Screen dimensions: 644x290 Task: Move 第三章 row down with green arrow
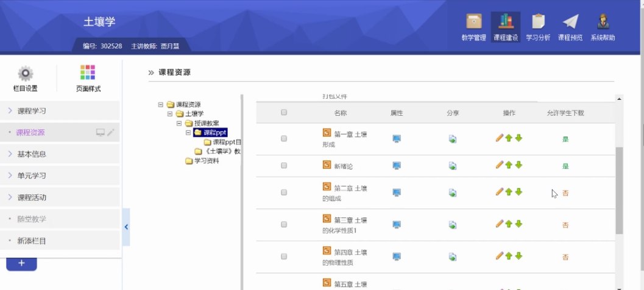(518, 224)
